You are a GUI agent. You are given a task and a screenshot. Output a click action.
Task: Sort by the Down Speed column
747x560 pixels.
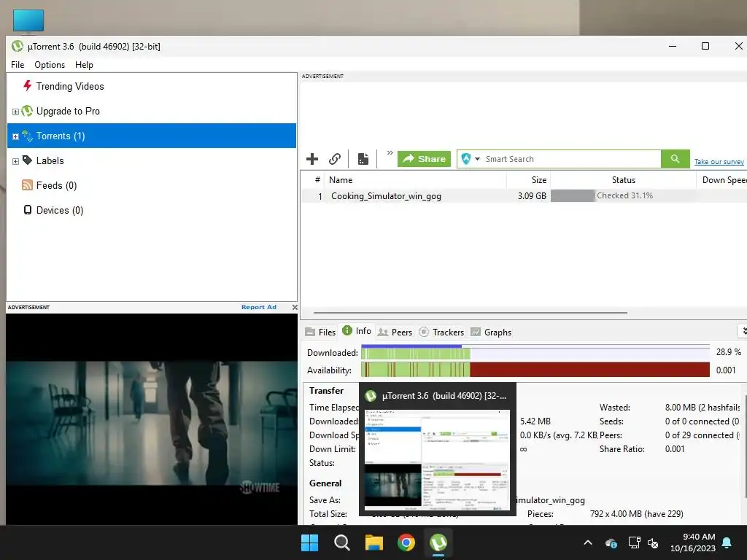tap(721, 180)
